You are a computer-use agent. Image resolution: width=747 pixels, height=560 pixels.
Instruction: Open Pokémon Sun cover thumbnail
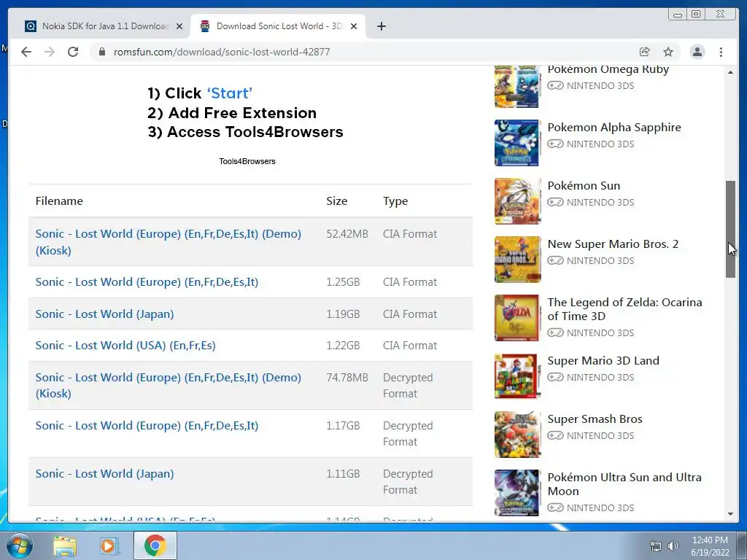(517, 201)
